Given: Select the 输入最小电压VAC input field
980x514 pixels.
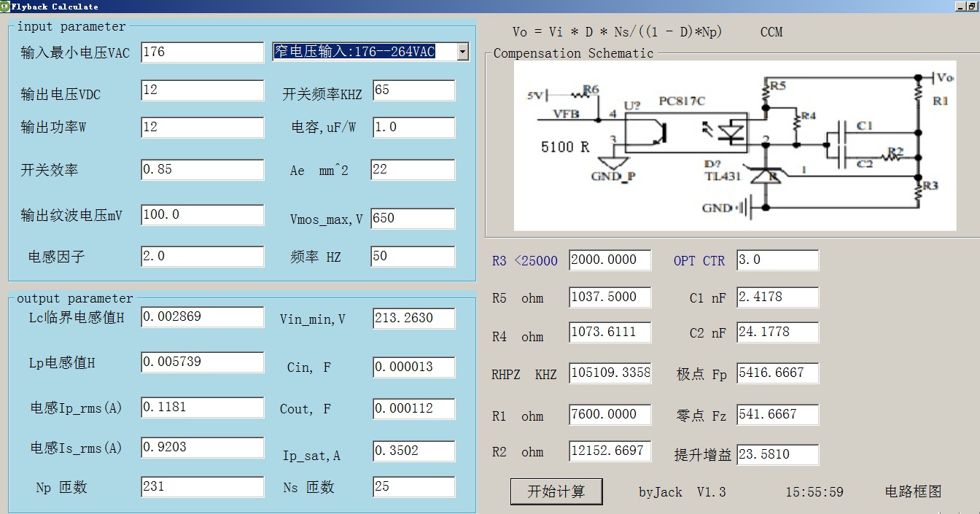Looking at the screenshot, I should [x=202, y=52].
